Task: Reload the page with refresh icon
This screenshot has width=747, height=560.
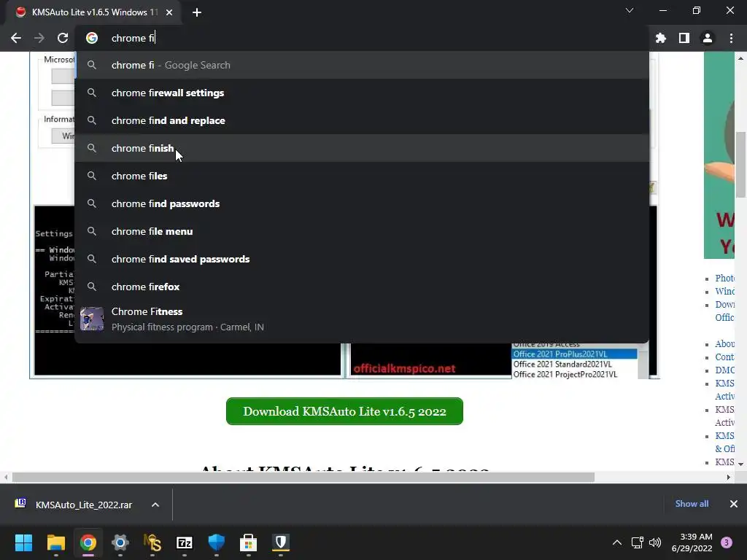Action: pos(63,38)
